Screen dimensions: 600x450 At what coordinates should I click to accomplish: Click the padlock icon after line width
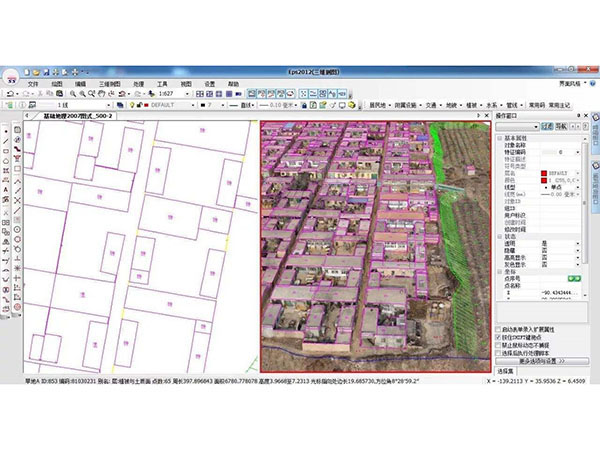[x=304, y=105]
